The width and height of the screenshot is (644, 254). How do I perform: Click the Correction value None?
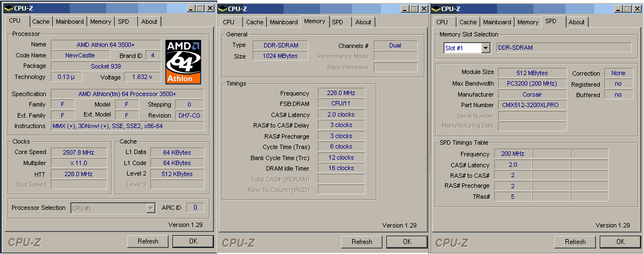click(x=619, y=73)
